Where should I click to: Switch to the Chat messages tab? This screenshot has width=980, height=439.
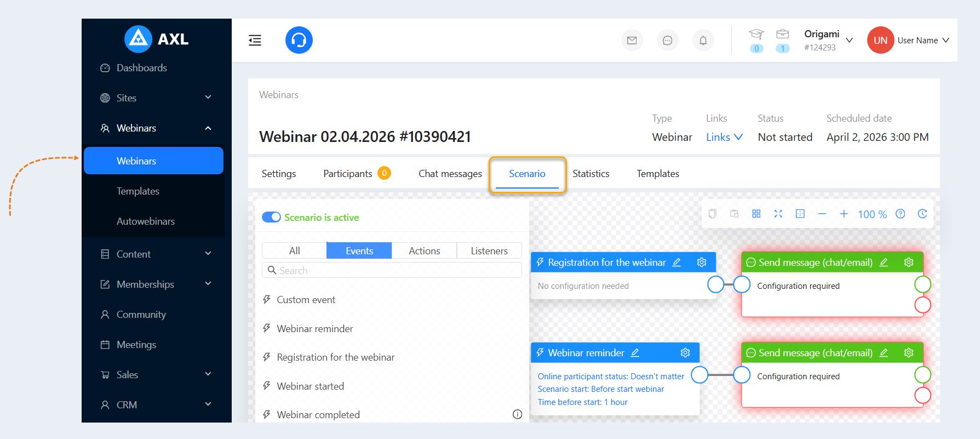(x=450, y=174)
